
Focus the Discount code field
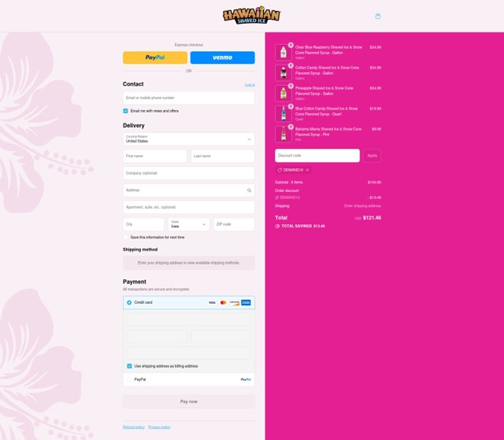tap(317, 155)
